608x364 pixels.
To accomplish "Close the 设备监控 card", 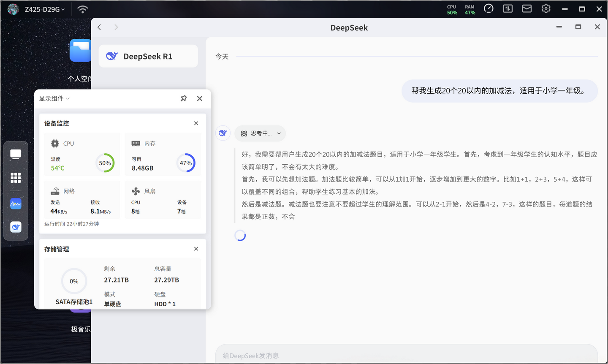I will point(196,123).
